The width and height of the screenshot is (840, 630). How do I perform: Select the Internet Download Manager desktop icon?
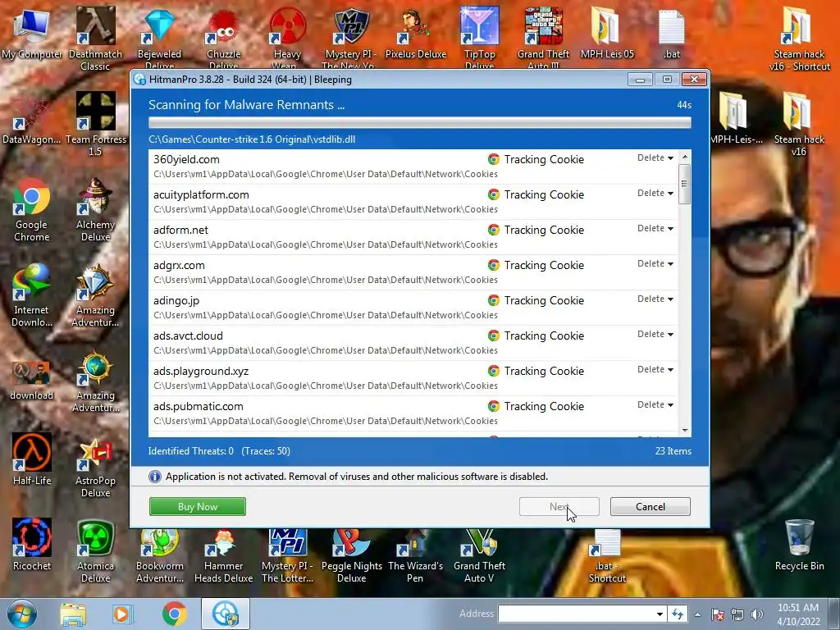32,295
